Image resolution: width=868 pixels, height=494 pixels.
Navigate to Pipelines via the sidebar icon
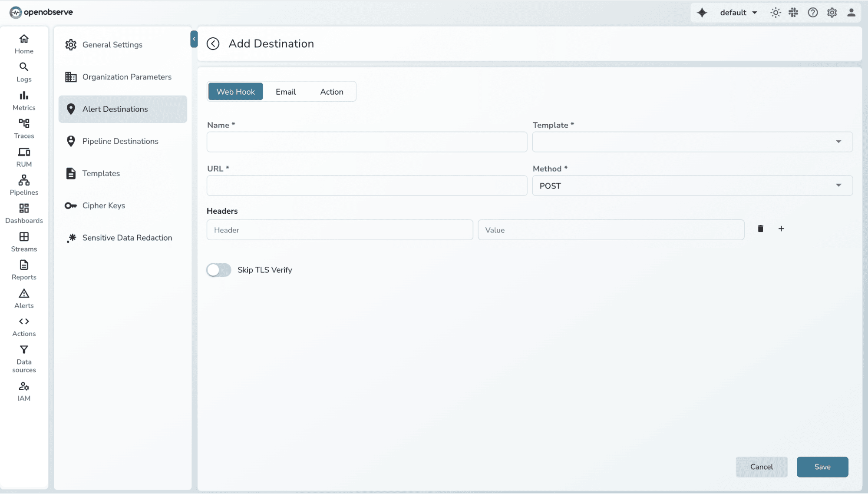[x=24, y=185]
